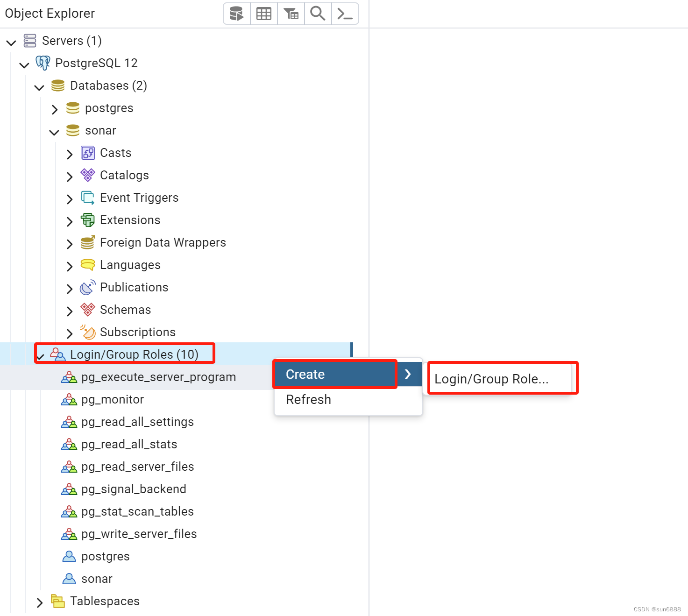Viewport: 688px width, 616px height.
Task: Click the Catalogs node icon
Action: pyautogui.click(x=88, y=175)
